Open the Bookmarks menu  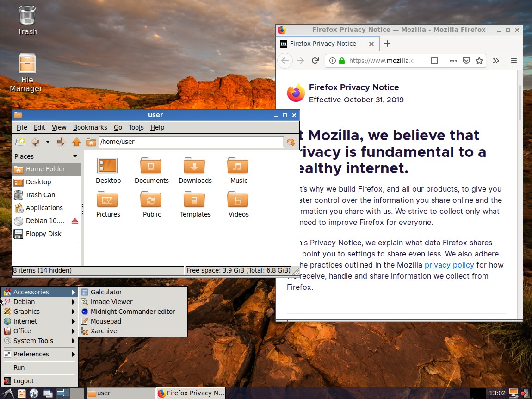[90, 127]
